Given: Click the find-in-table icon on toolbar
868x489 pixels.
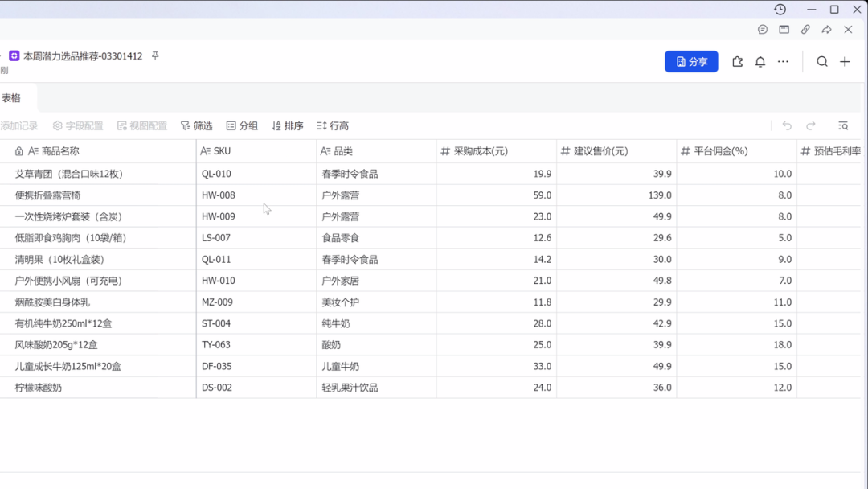Looking at the screenshot, I should [x=843, y=126].
